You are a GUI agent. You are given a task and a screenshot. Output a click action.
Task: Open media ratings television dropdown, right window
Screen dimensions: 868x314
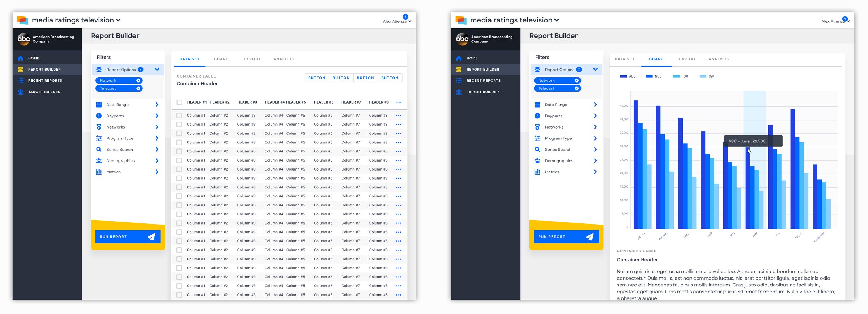[557, 20]
